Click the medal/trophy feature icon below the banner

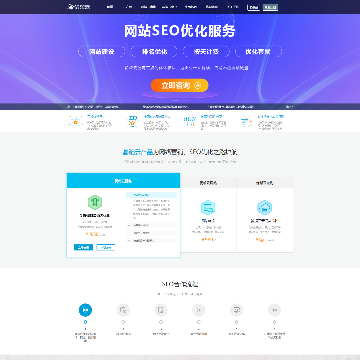[133, 121]
